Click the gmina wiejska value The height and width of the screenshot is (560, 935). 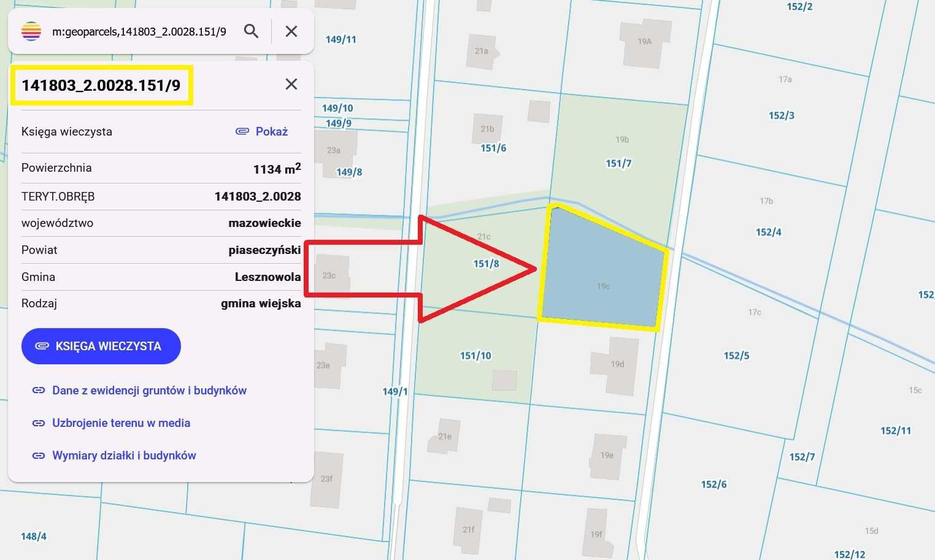click(261, 304)
